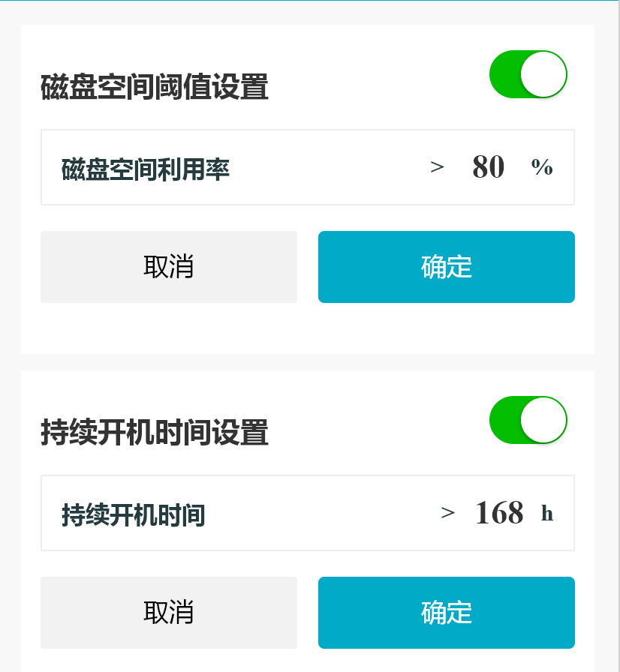Click the greater-than sign before 168
This screenshot has height=672, width=620.
tap(448, 514)
